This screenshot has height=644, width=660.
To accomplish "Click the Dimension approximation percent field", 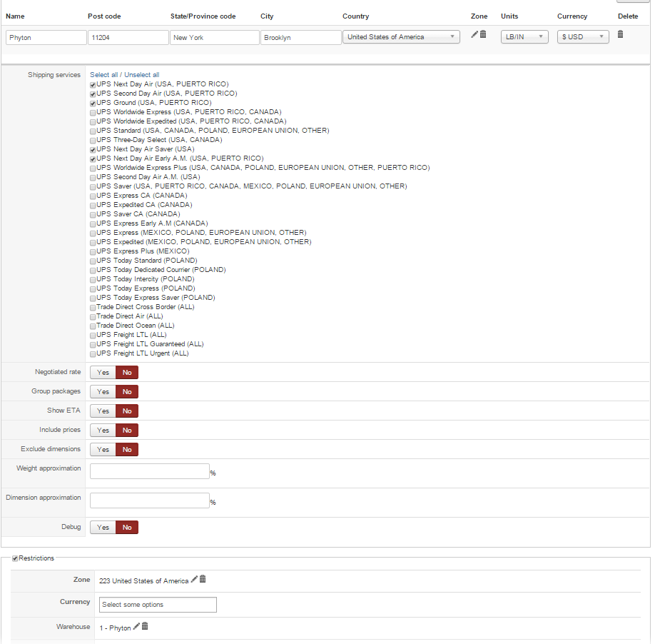I will [x=149, y=500].
